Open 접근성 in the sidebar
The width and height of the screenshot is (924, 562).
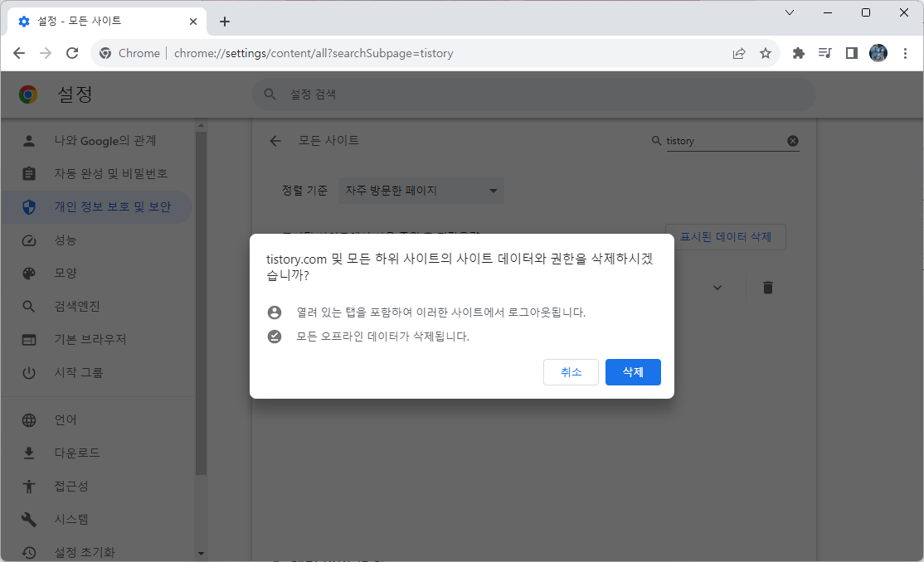tap(97, 487)
